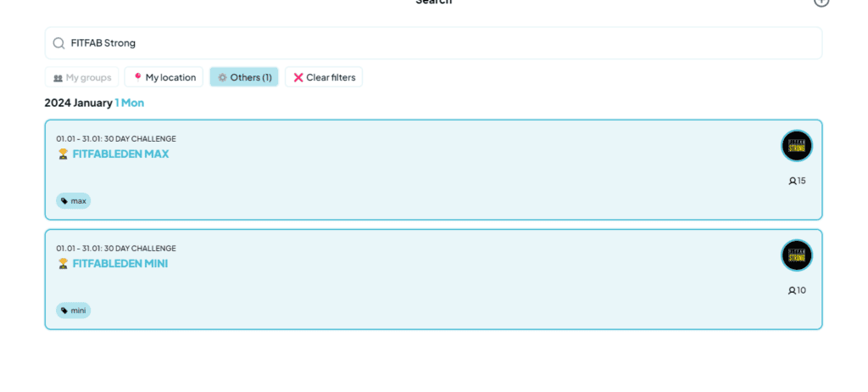The height and width of the screenshot is (392, 868).
Task: Click the participants icon showing 15 members
Action: click(793, 181)
